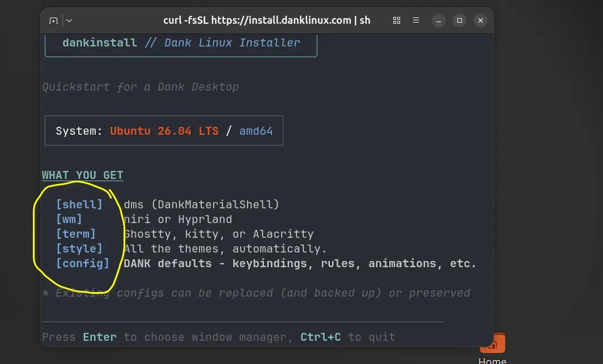Close the terminal window

[481, 20]
